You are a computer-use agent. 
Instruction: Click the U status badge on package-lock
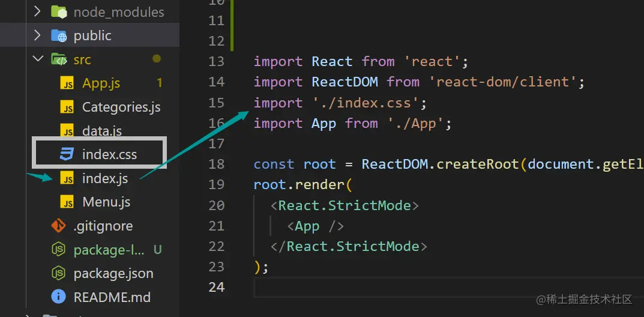tap(158, 250)
